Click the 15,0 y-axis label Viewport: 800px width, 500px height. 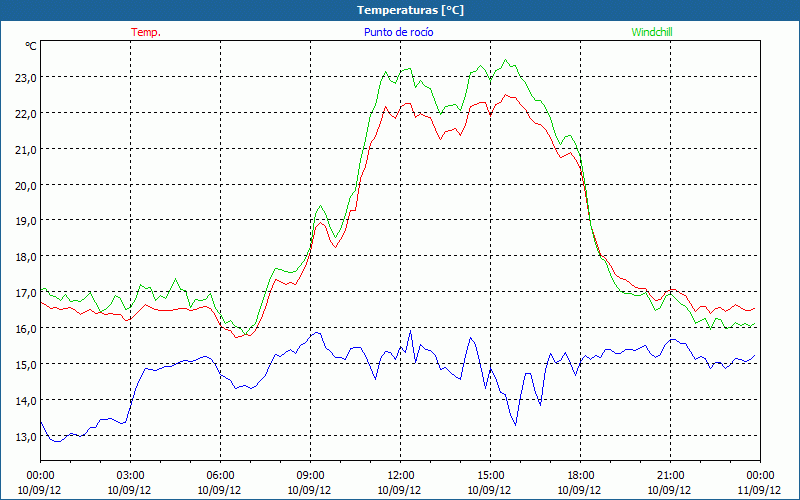[27, 364]
